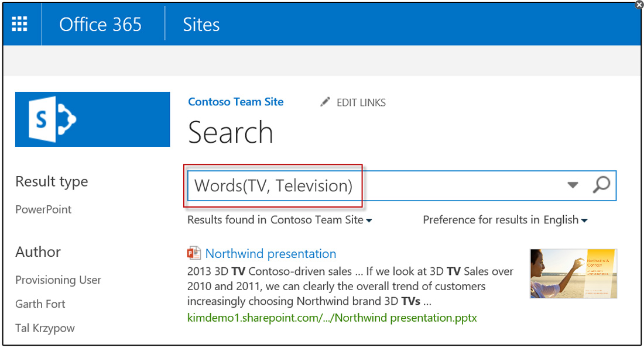Click the EDIT LINKS text
644x348 pixels.
coord(361,102)
